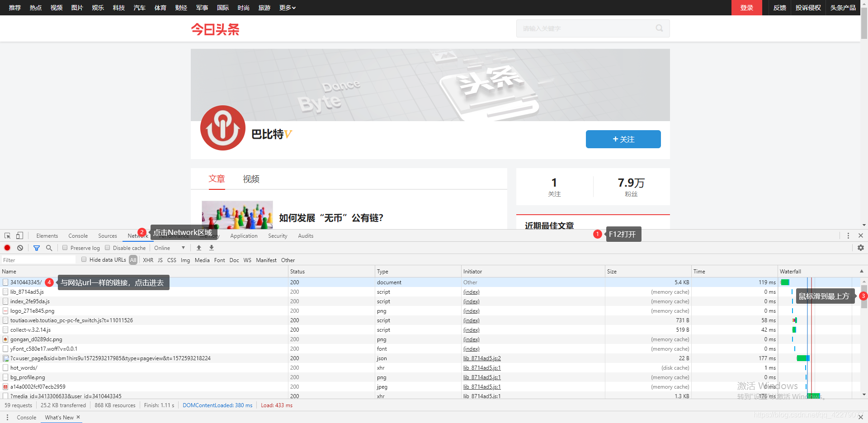Stop recording network log red button

[x=7, y=248]
